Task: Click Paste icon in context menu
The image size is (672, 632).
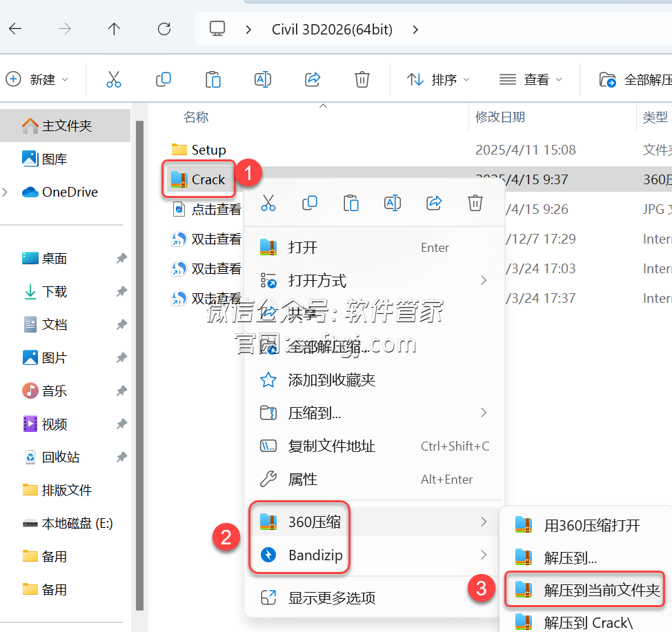Action: pyautogui.click(x=351, y=203)
